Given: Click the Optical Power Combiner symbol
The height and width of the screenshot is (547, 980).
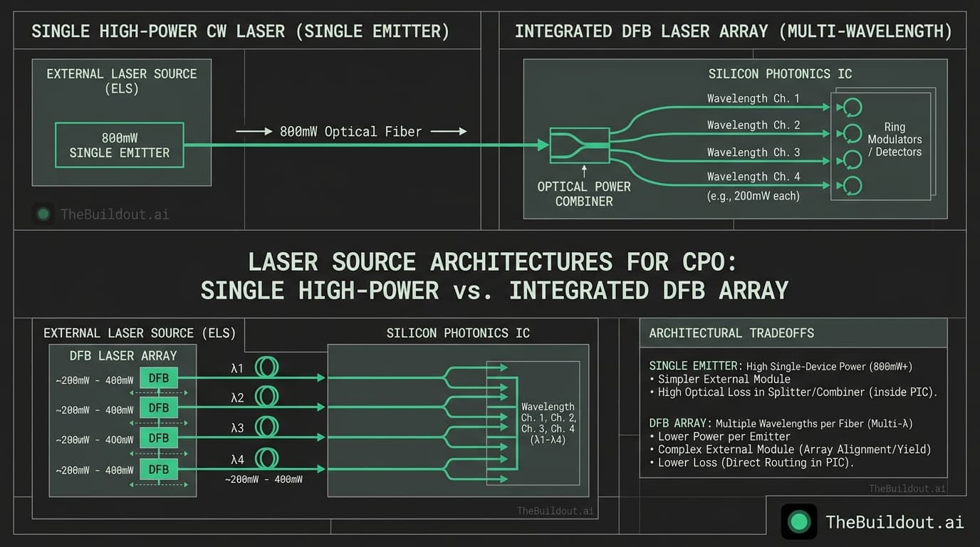Looking at the screenshot, I should point(580,145).
